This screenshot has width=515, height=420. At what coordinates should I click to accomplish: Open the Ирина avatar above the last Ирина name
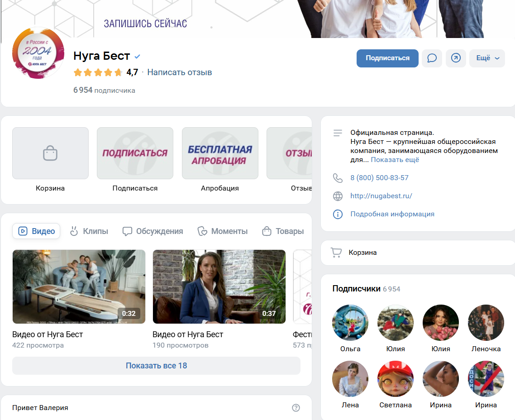[x=486, y=379]
